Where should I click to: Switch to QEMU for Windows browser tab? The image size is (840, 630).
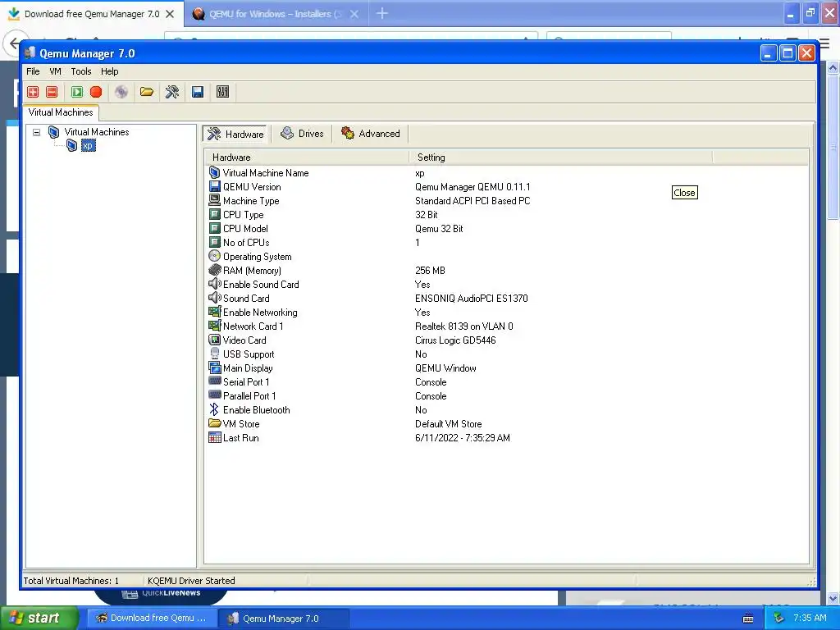click(276, 14)
